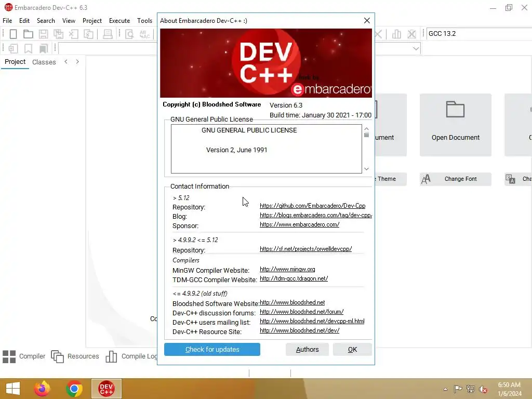Image resolution: width=532 pixels, height=399 pixels.
Task: Click the Open Document folder tile
Action: point(455,125)
